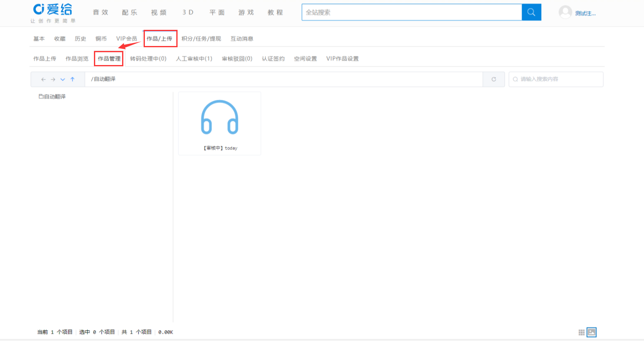Open the 积分/任务/提现 tab
644x341 pixels.
point(201,39)
